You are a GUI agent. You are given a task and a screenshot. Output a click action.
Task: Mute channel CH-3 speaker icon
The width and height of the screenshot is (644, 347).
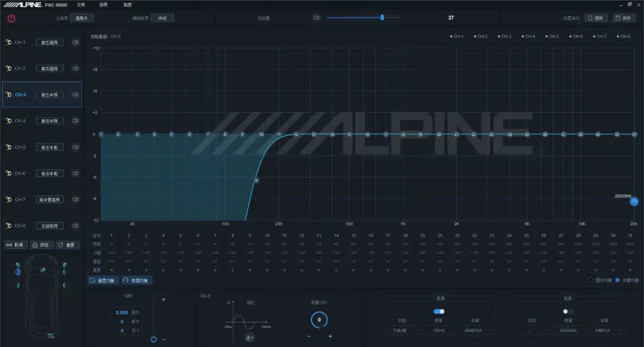pyautogui.click(x=75, y=94)
